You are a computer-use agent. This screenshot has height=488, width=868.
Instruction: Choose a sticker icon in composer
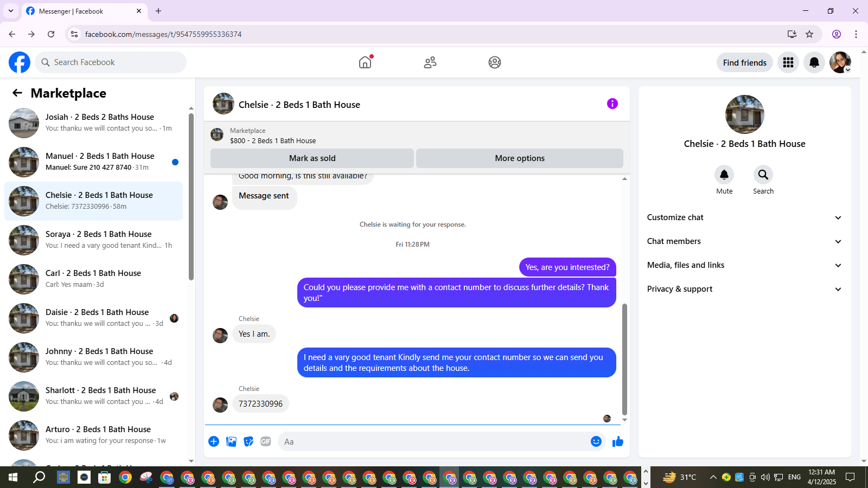coord(248,441)
